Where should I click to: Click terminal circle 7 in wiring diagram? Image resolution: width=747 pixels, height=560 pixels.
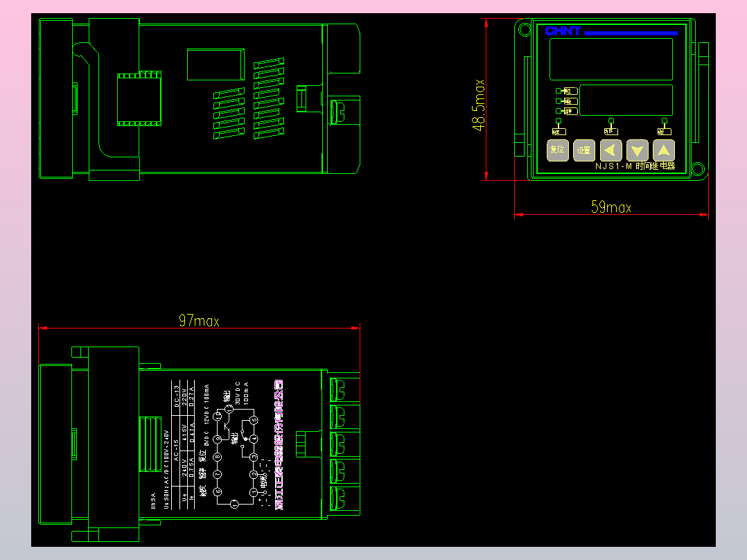(218, 474)
